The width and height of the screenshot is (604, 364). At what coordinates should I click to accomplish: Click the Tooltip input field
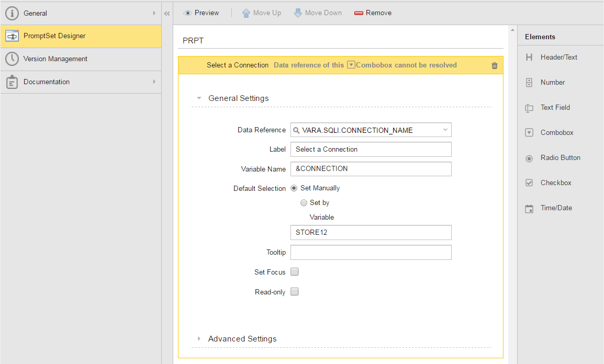click(371, 253)
